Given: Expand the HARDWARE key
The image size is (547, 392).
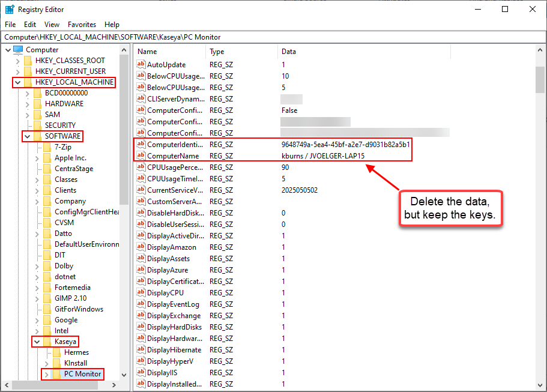Looking at the screenshot, I should click(x=27, y=104).
